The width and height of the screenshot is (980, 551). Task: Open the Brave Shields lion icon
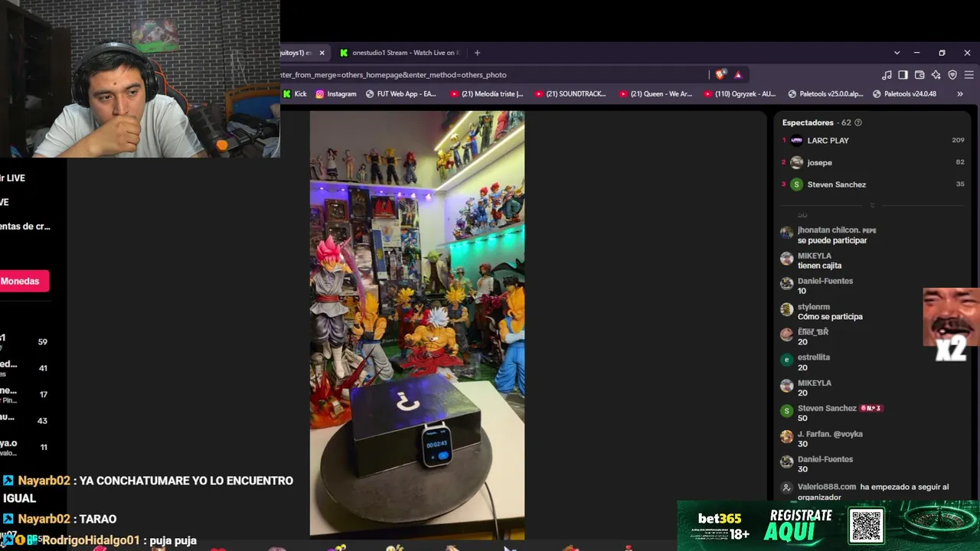tap(720, 75)
